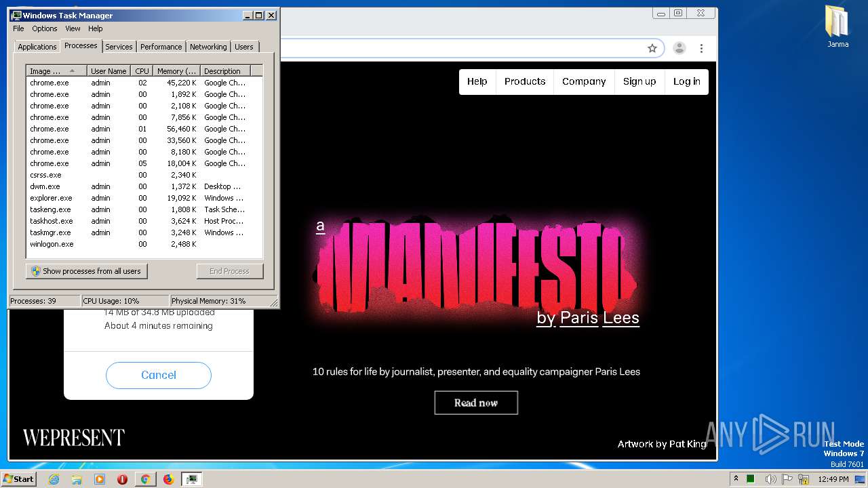Image resolution: width=868 pixels, height=488 pixels.
Task: Sort processes by Image Name column
Action: point(57,70)
